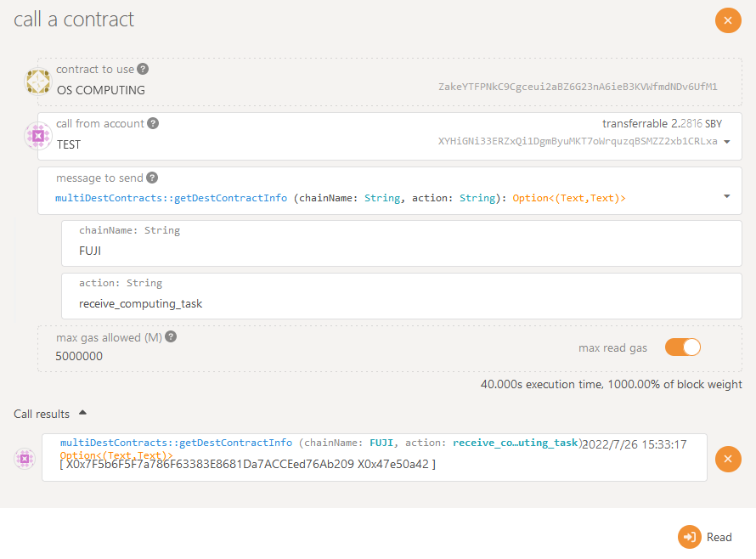The image size is (756, 559).
Task: Open help tooltip for 'message to send'
Action: (x=150, y=178)
